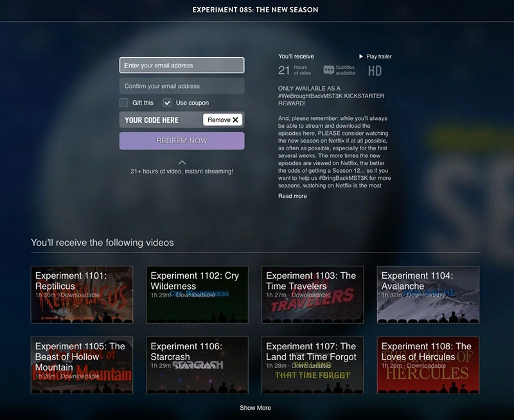Play the trailer

[x=375, y=57]
